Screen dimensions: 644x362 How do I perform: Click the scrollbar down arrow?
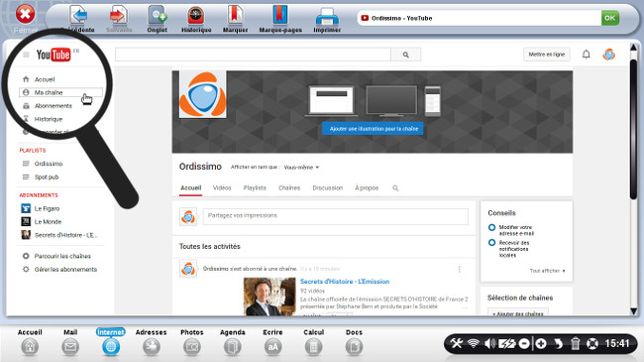tap(634, 311)
